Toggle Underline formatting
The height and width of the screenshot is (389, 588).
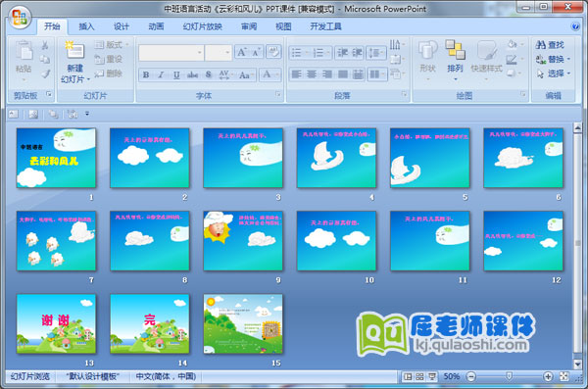(x=176, y=74)
